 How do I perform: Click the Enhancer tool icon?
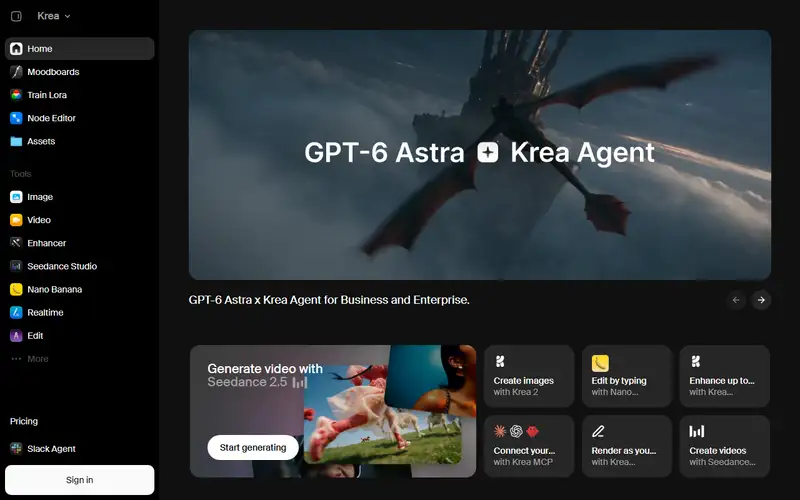16,243
